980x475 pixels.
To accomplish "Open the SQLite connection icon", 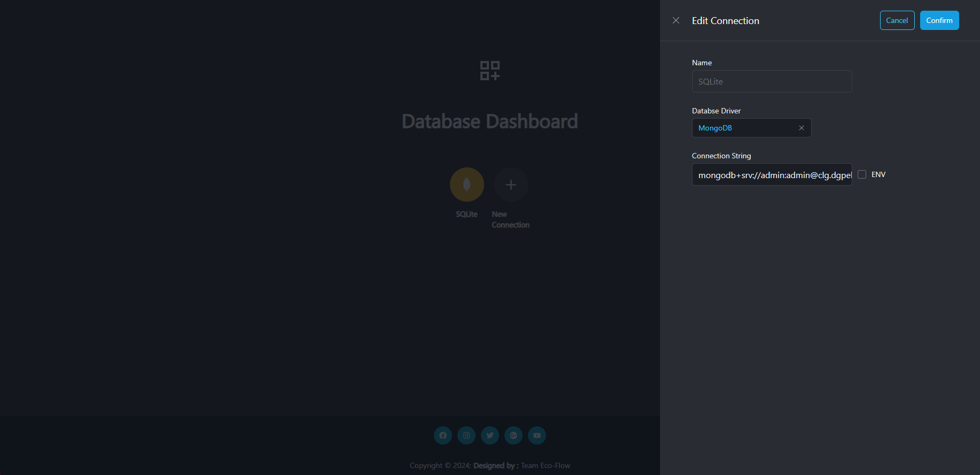I will tap(467, 185).
